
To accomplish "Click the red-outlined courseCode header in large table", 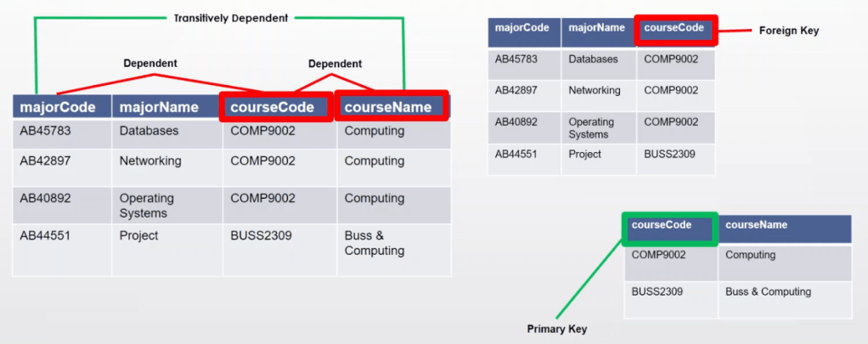I will tap(277, 107).
